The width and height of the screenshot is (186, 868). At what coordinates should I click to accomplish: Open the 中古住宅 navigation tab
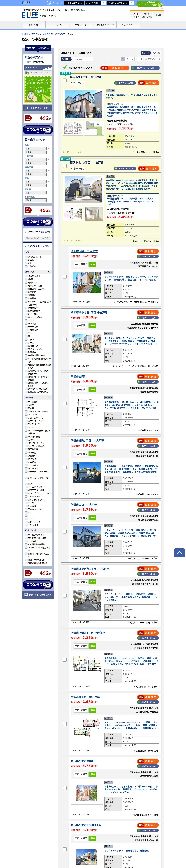point(58,25)
